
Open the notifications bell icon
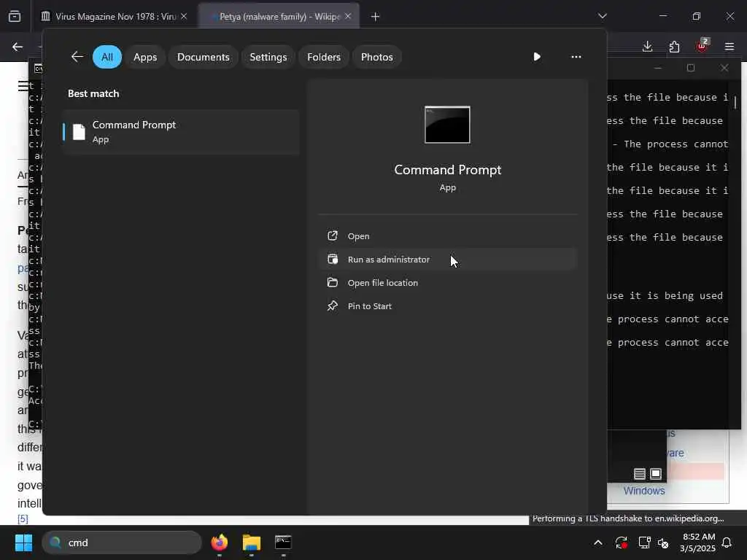(x=727, y=542)
